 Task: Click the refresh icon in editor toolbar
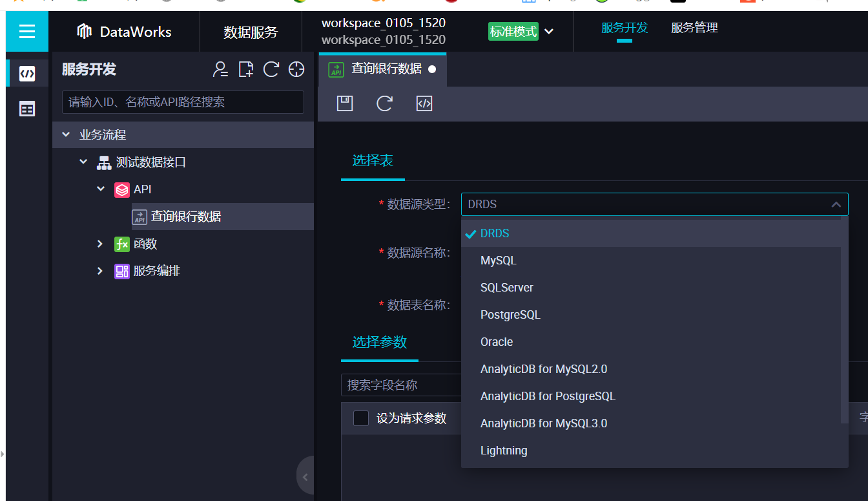pyautogui.click(x=385, y=103)
